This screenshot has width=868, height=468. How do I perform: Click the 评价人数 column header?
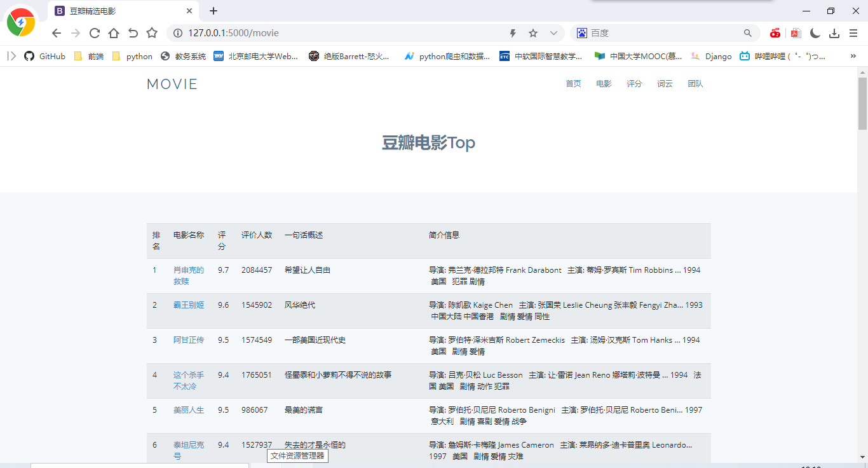point(257,235)
